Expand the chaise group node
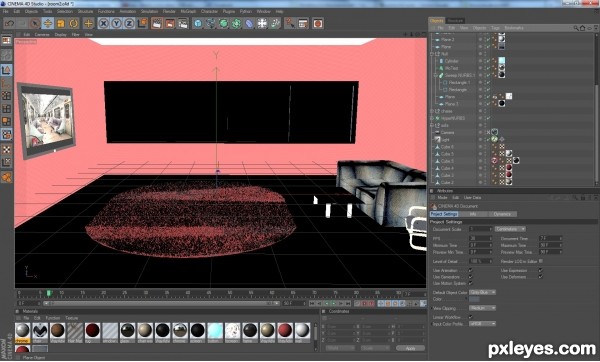This screenshot has width=600, height=362. click(432, 111)
